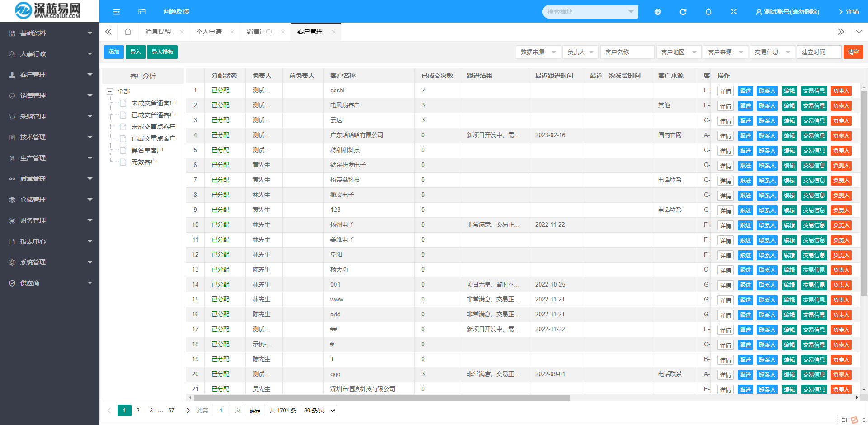Viewport: 868px width, 425px height.
Task: Click 跟进 for the 电风扇客户 row
Action: (x=745, y=106)
